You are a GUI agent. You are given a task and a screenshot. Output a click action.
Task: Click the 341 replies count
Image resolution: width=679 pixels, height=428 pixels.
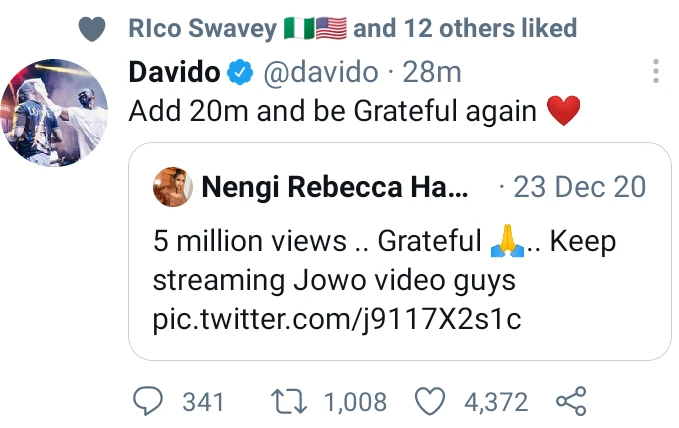(204, 402)
